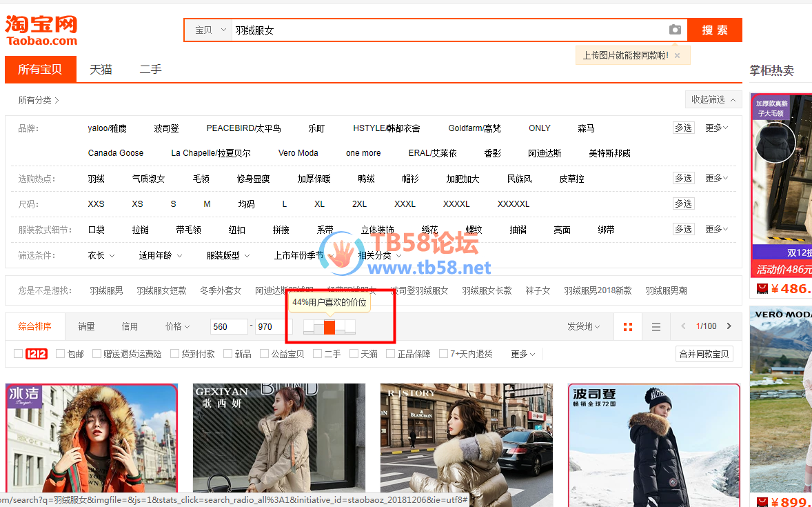Screen dimensions: 812x507
Task: Click the camera image search icon
Action: [x=675, y=30]
